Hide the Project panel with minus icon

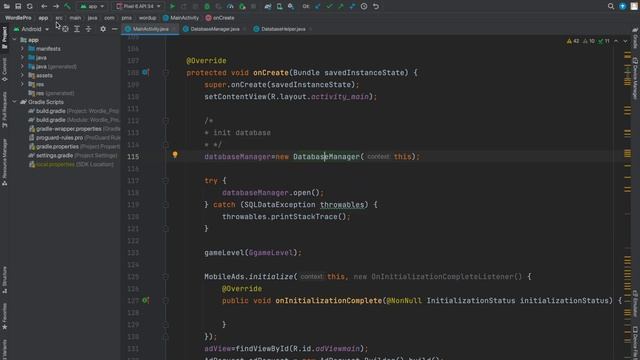(x=114, y=29)
